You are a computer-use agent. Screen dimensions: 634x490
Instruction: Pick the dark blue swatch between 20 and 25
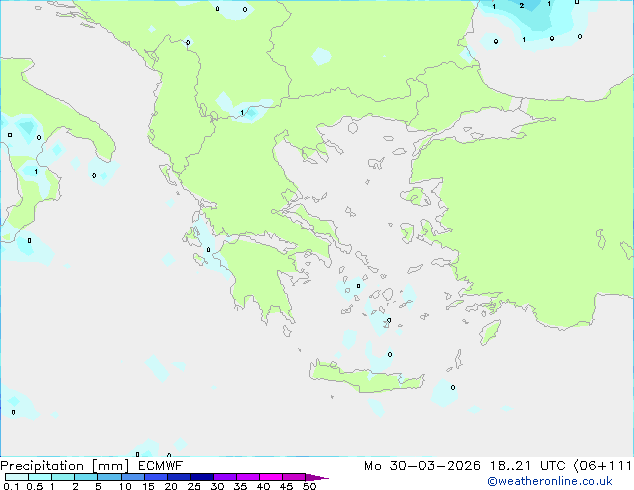pos(178,477)
